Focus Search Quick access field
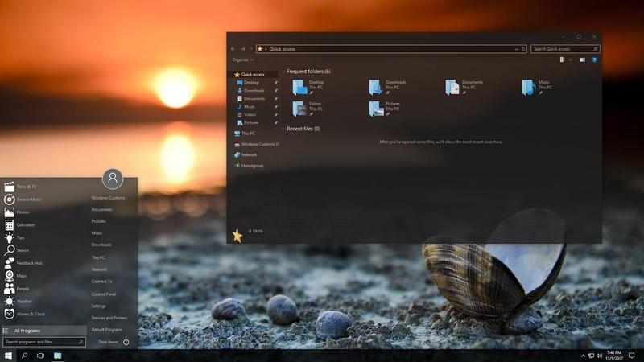 (x=565, y=49)
